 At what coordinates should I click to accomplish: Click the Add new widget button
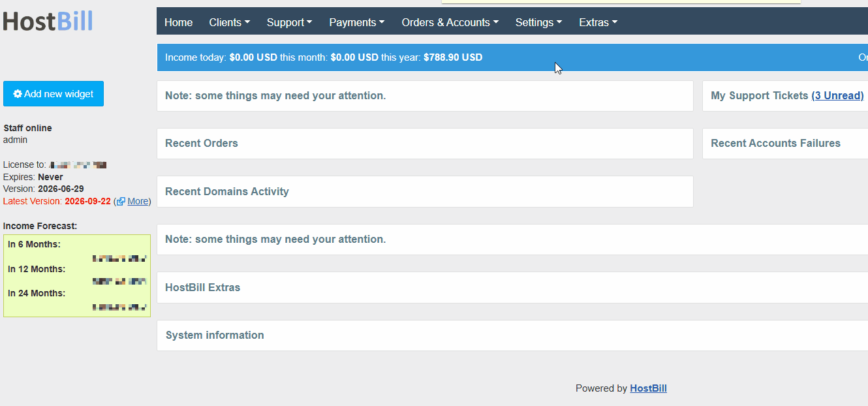click(x=54, y=94)
